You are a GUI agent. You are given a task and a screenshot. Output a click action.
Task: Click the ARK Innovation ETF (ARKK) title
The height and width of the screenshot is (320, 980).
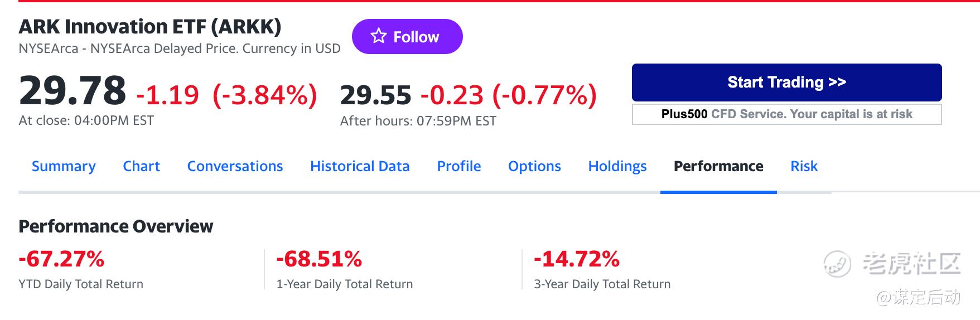150,27
